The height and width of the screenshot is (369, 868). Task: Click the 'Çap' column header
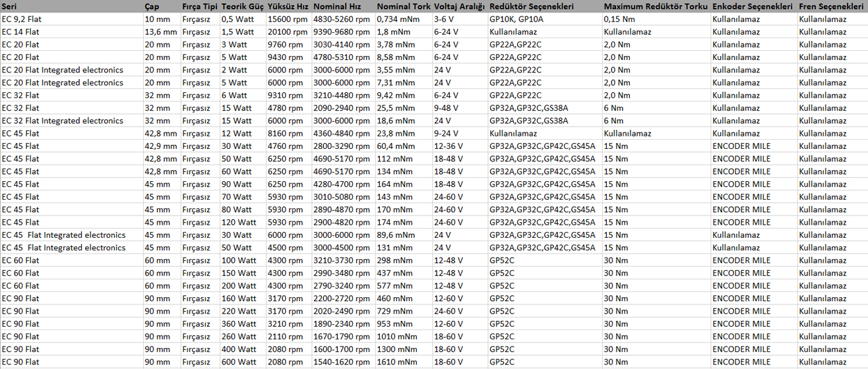coord(162,7)
